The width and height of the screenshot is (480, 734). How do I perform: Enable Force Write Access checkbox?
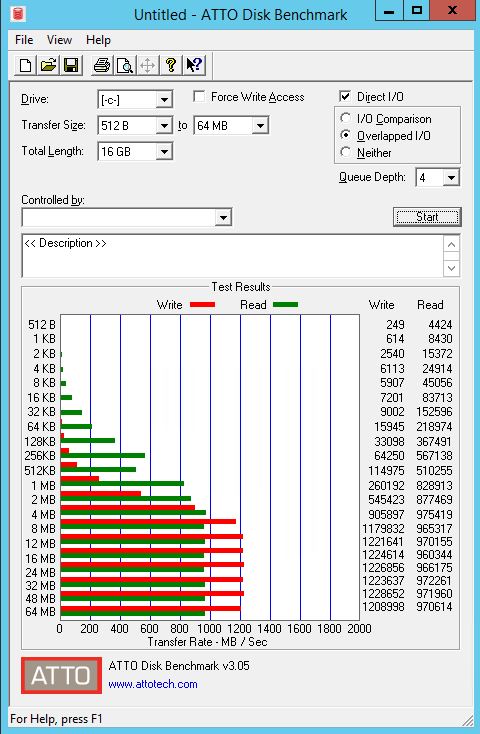199,96
